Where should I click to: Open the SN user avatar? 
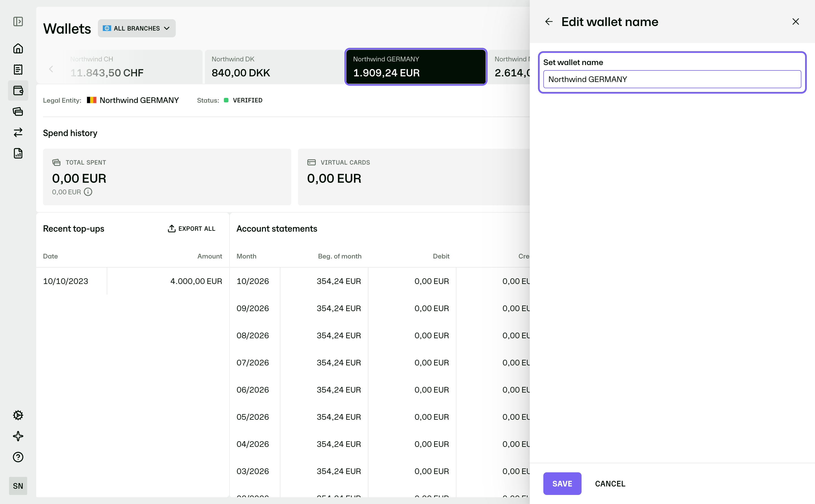(18, 486)
